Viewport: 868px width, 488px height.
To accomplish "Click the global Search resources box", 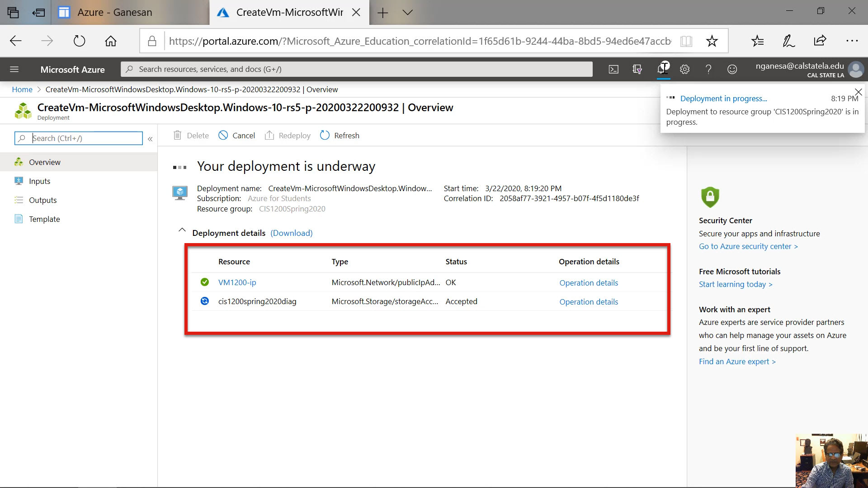I will click(x=356, y=69).
